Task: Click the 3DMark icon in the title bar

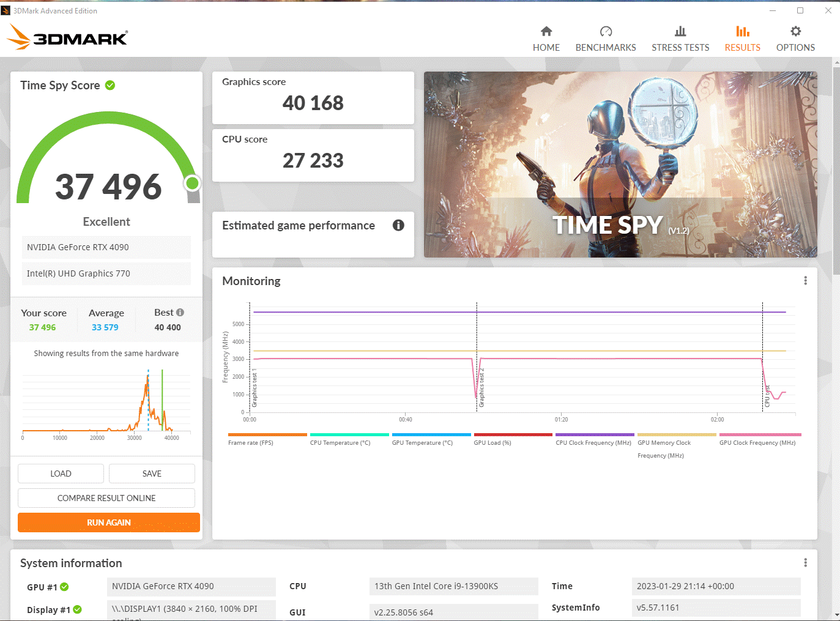Action: coord(6,10)
